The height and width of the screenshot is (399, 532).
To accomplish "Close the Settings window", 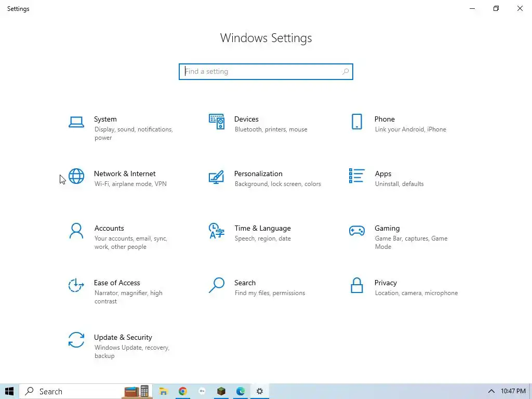I will [x=520, y=8].
